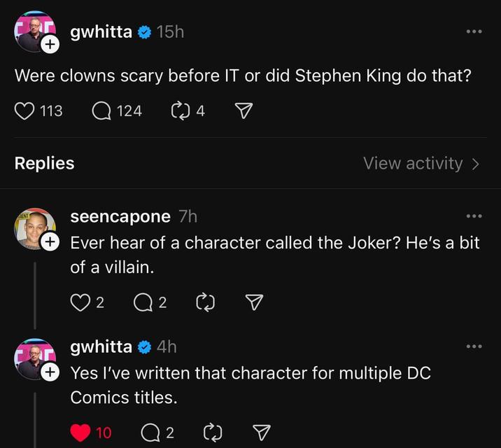Share seencapone's reply
Viewport: 501px width, 448px height.
255,302
